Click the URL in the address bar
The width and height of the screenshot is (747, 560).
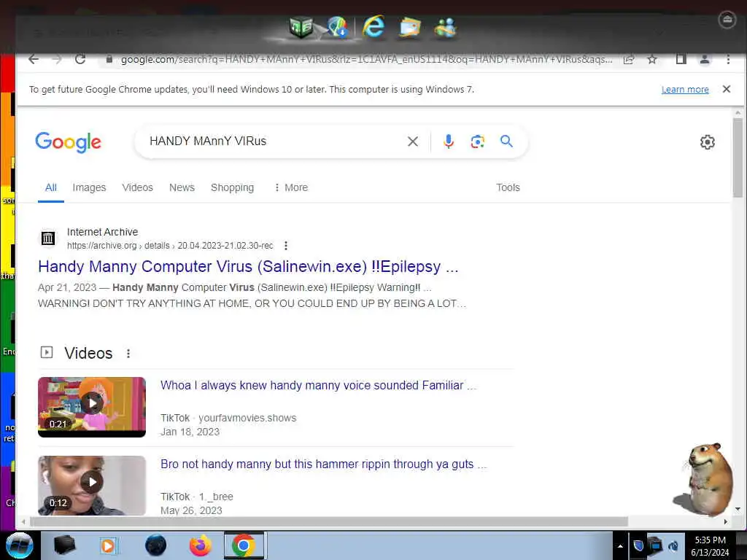tap(366, 60)
